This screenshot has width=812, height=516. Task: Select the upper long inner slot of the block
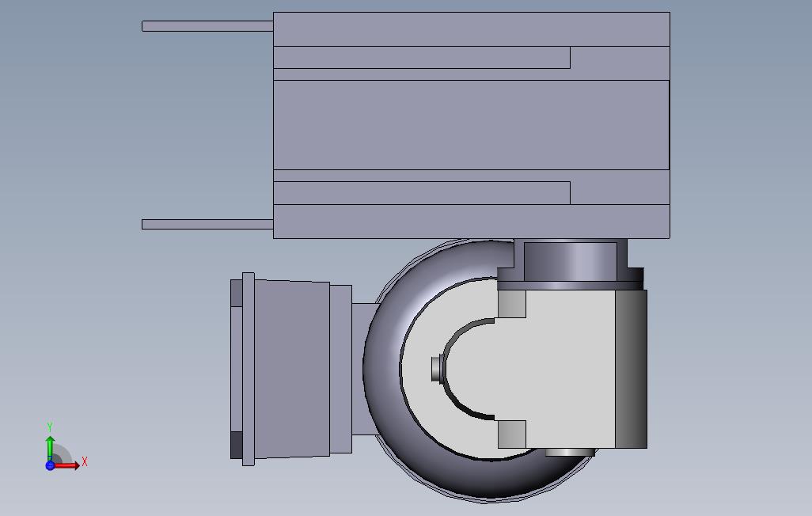pos(422,58)
